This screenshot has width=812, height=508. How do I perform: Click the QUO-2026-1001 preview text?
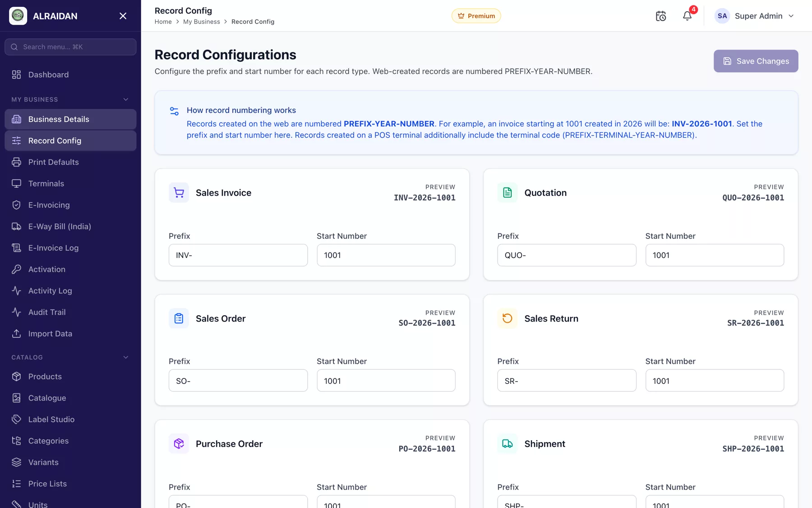(753, 198)
